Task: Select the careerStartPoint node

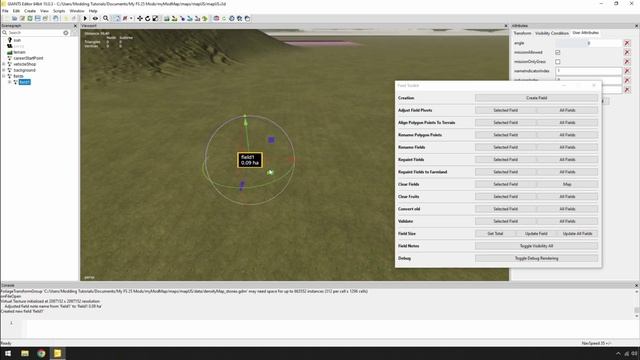Action: [28, 58]
